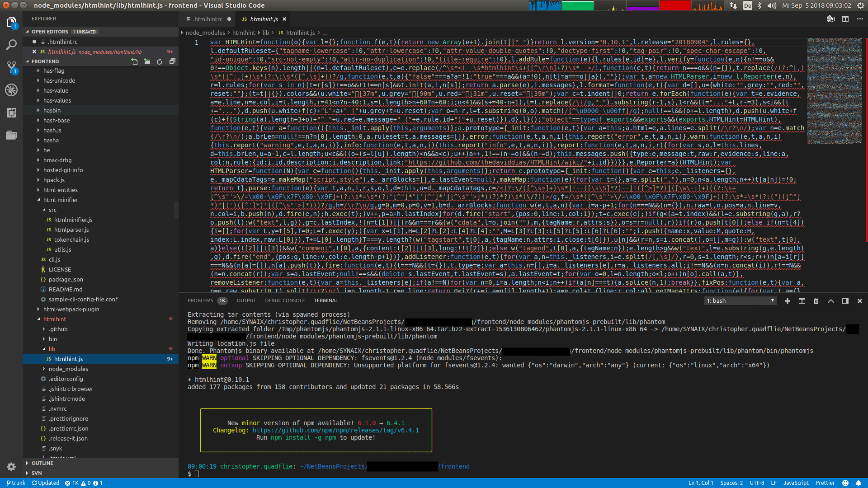Click the code minimap preview
Viewport: 868px width, 488px height.
point(835,90)
